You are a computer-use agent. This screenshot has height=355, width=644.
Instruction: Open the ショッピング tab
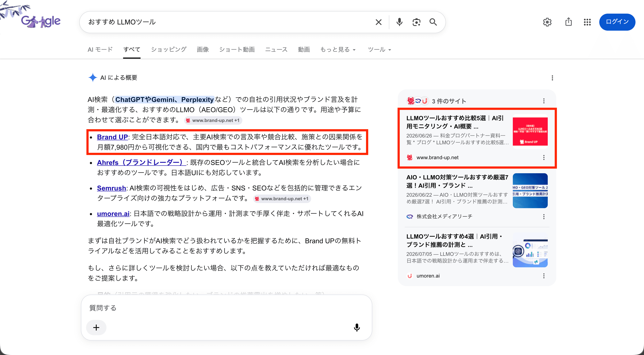click(x=169, y=49)
